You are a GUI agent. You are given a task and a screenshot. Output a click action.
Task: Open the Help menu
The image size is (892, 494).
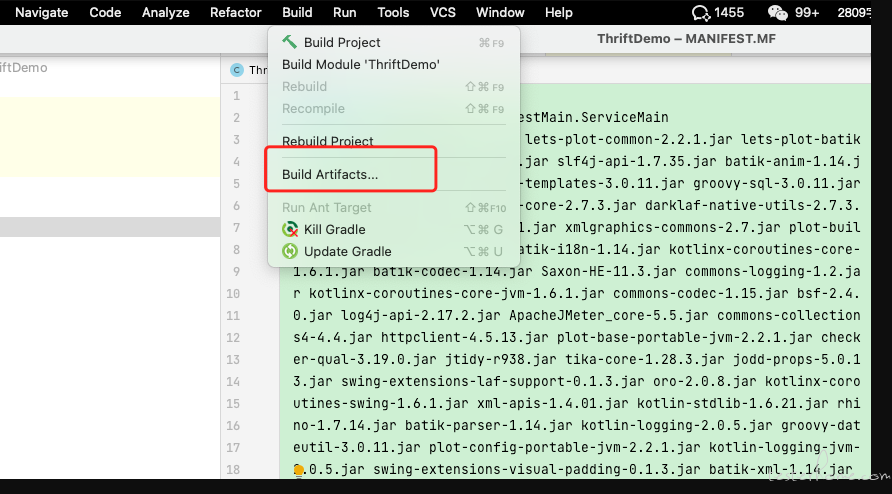pyautogui.click(x=559, y=13)
